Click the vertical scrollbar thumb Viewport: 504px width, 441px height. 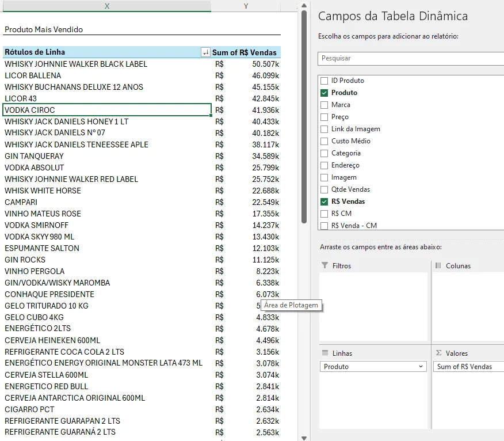pyautogui.click(x=304, y=116)
